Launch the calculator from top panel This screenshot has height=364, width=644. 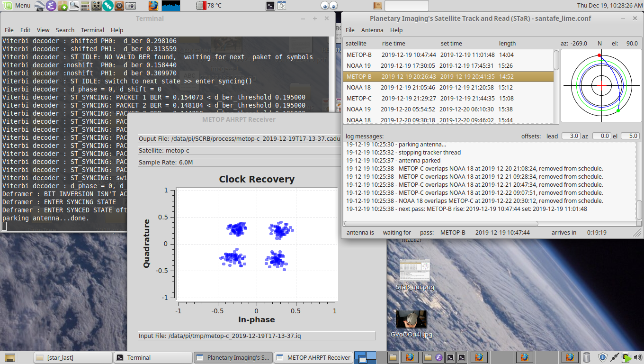[x=85, y=6]
